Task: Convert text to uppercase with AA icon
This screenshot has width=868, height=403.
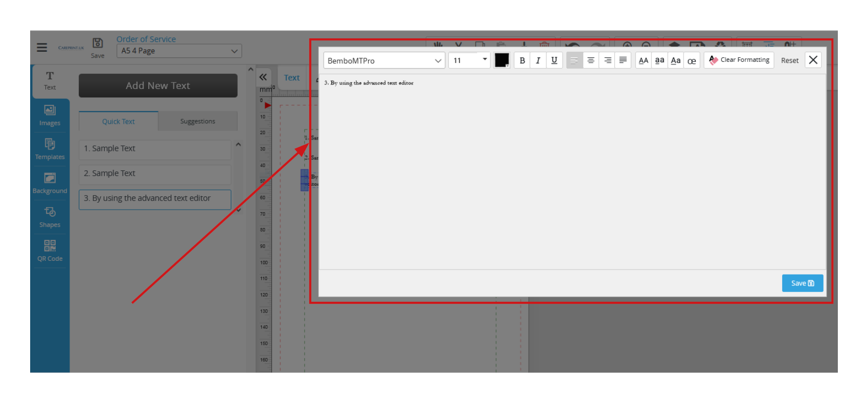Action: 644,60
